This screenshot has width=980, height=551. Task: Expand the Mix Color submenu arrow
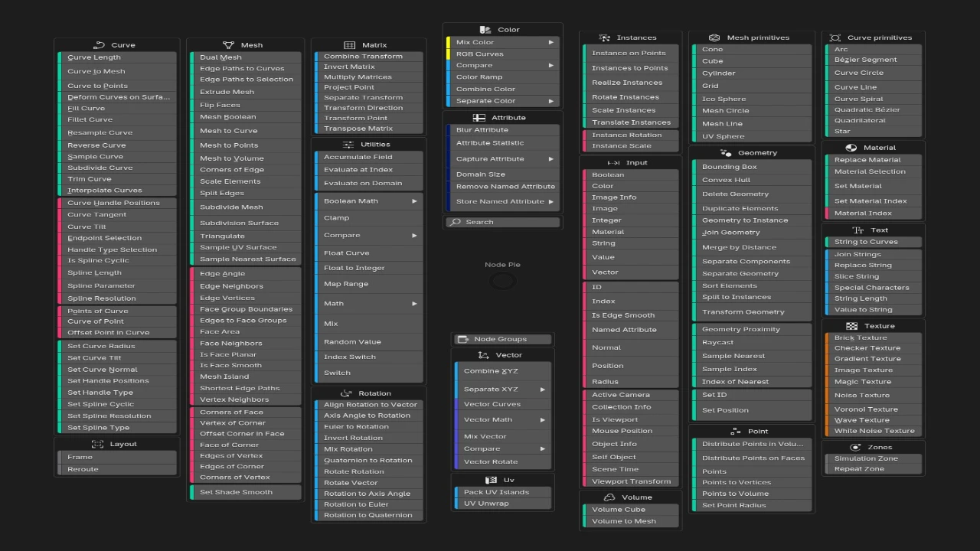point(550,42)
